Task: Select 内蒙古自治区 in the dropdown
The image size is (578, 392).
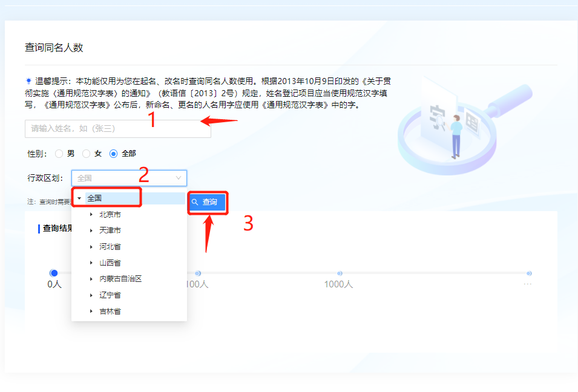Action: 120,279
